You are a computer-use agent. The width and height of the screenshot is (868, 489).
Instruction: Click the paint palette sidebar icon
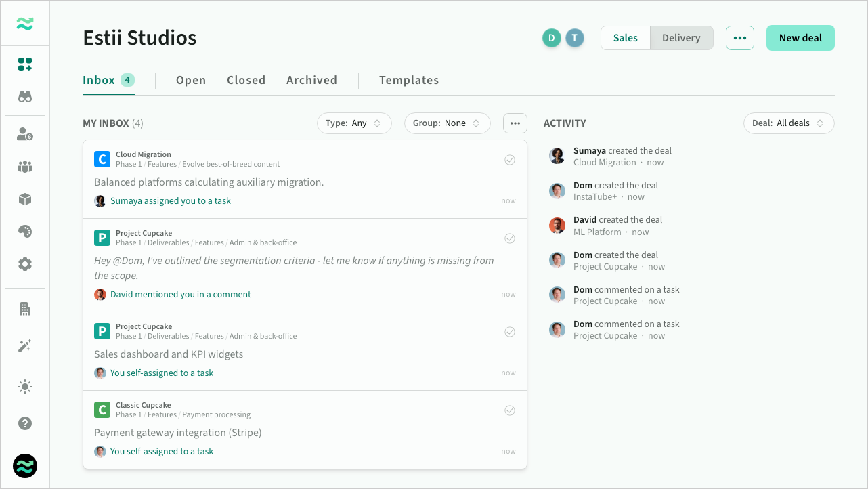click(25, 232)
